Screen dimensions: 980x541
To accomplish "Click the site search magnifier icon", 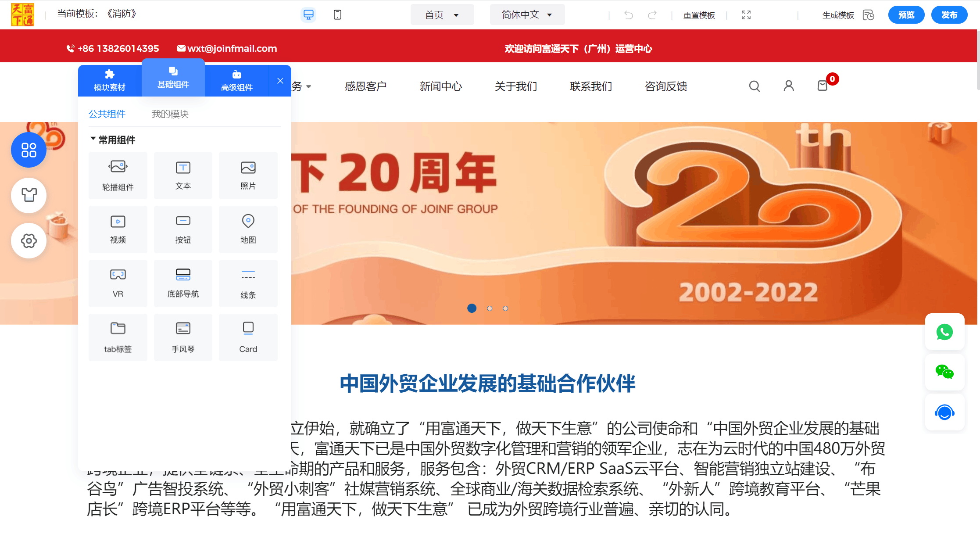I will coord(755,86).
